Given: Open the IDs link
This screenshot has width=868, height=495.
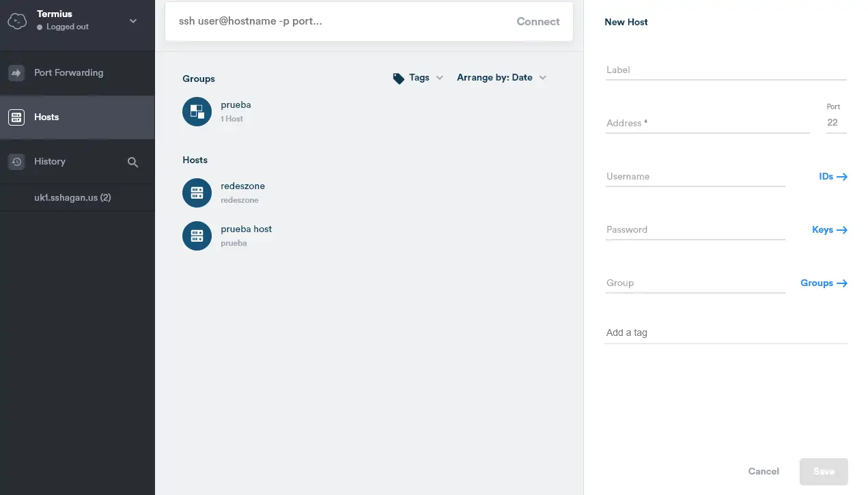Looking at the screenshot, I should point(832,177).
